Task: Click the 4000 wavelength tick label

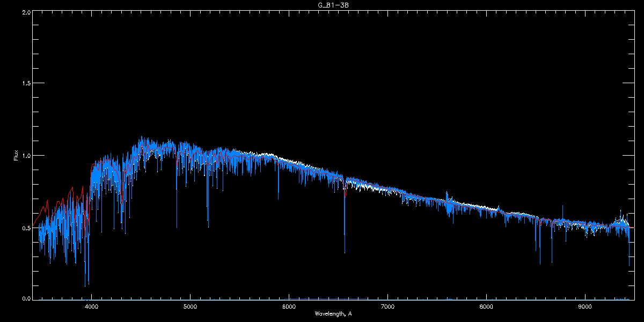Action: pos(92,306)
